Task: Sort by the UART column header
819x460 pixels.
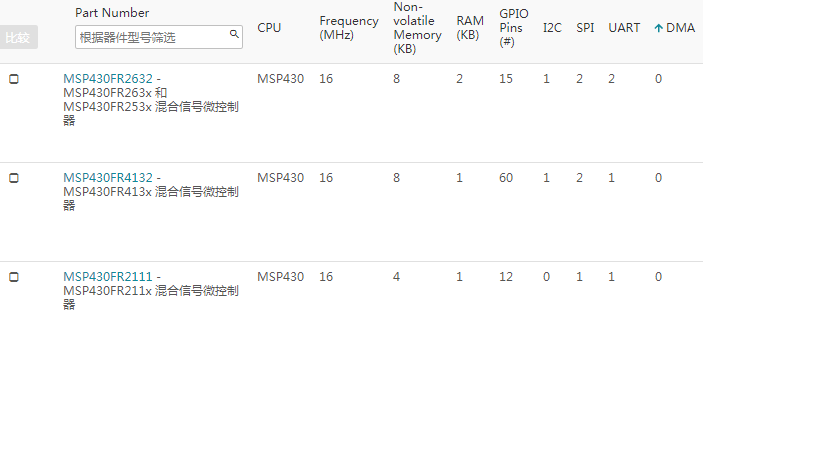Action: coord(624,28)
